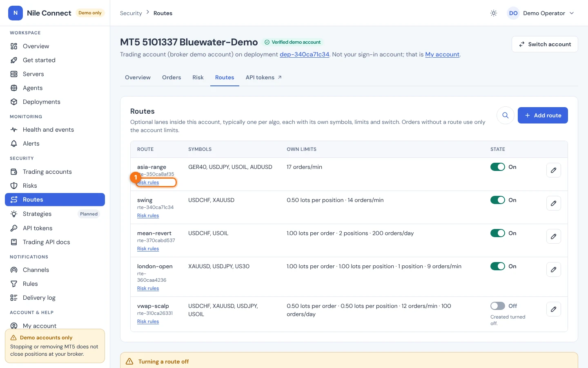
Task: Open Risks in sidebar
Action: click(55, 186)
